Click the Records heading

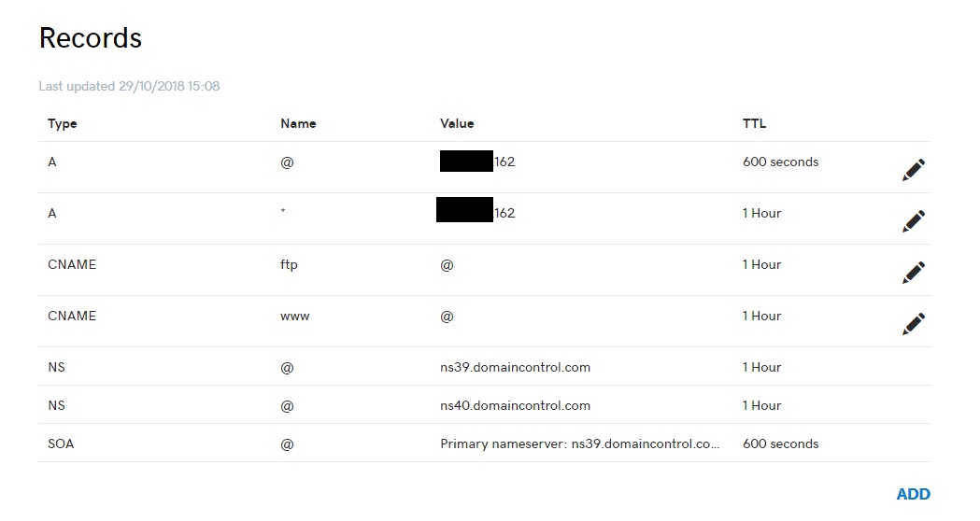(90, 38)
